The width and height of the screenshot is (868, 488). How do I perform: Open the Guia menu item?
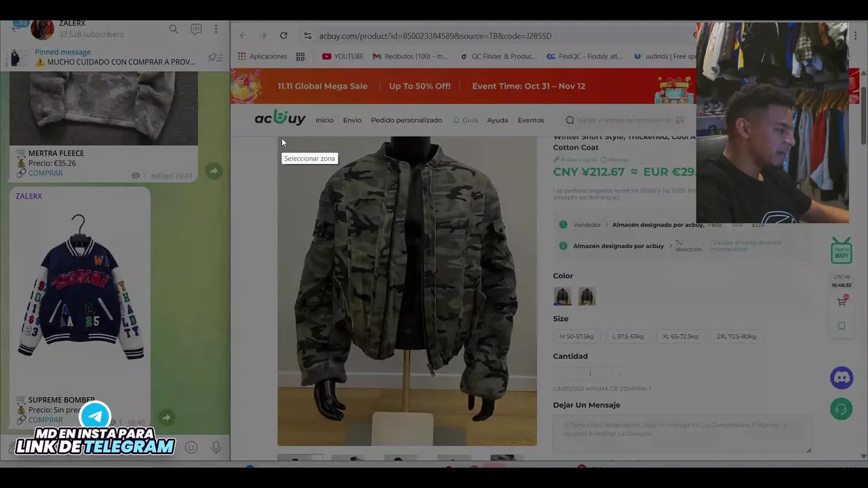[465, 120]
